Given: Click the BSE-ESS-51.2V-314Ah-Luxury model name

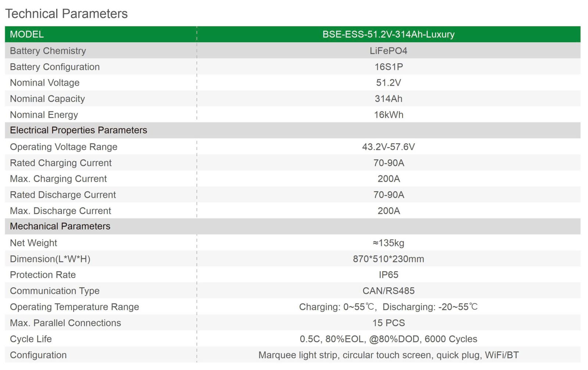Looking at the screenshot, I should [x=388, y=34].
